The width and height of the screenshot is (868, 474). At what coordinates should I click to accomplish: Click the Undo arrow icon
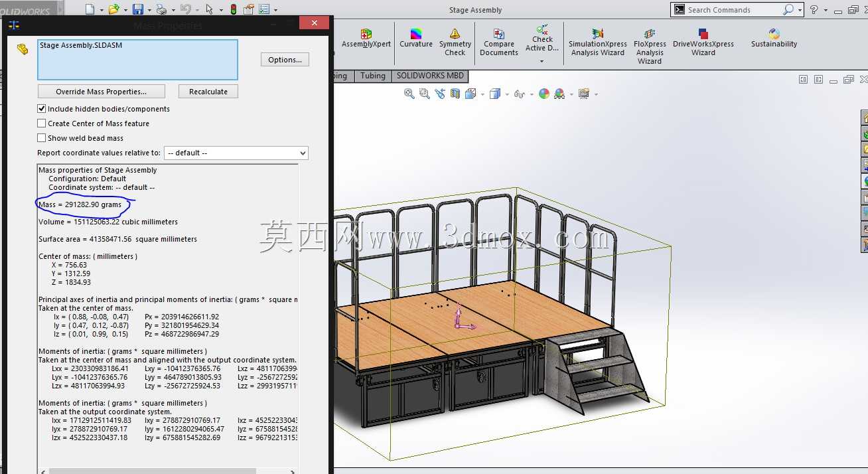click(185, 9)
